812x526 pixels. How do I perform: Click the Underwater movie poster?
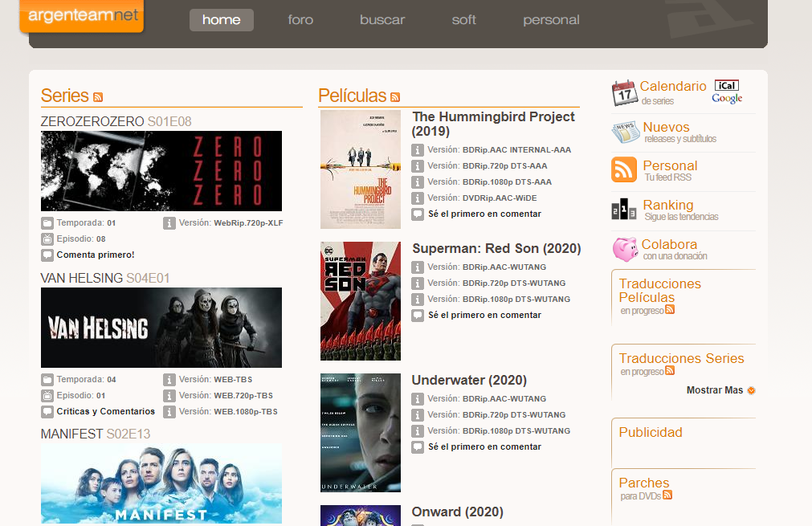pos(361,433)
